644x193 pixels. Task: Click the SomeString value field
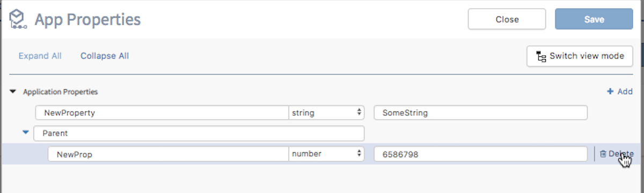pos(480,113)
